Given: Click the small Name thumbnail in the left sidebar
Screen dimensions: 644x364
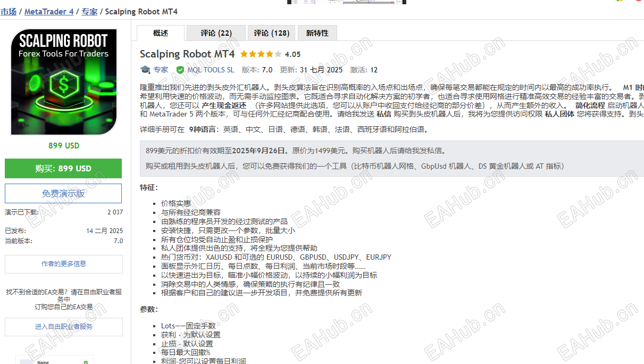Looking at the screenshot, I should (53, 360).
